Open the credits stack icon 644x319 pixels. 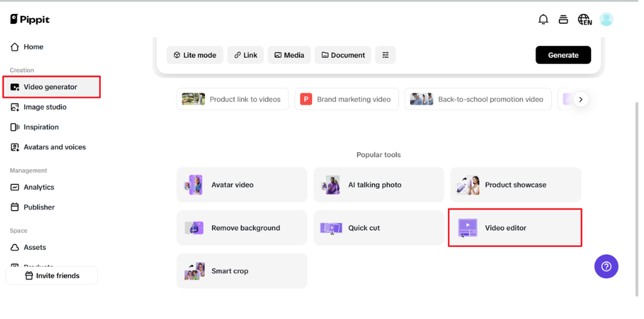(x=563, y=20)
